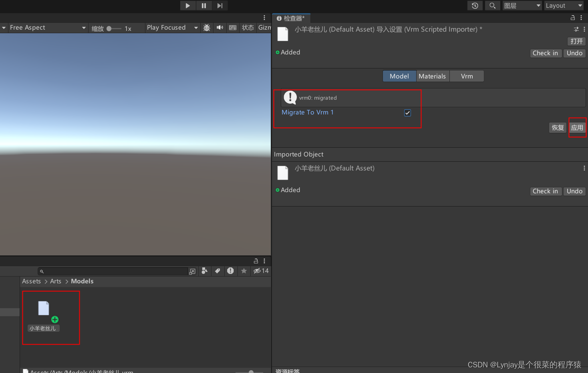Click the debug bug icon in Game view
The image size is (588, 373).
(x=207, y=28)
